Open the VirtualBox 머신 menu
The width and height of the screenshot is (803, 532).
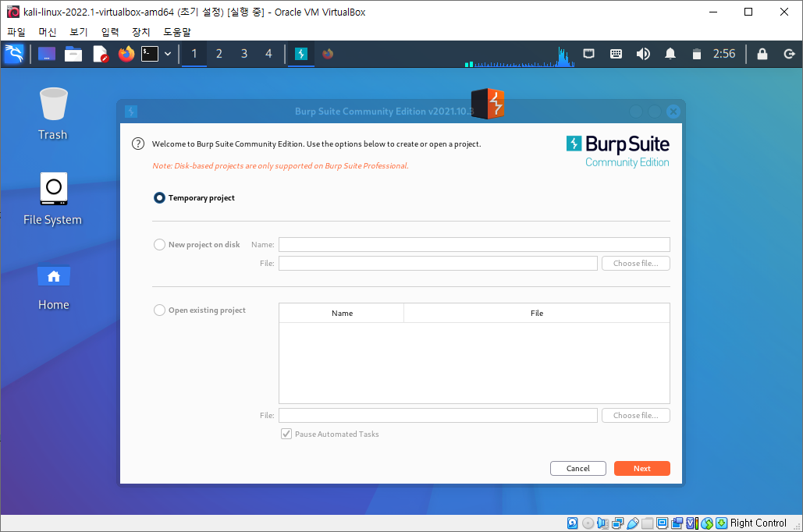tap(48, 32)
